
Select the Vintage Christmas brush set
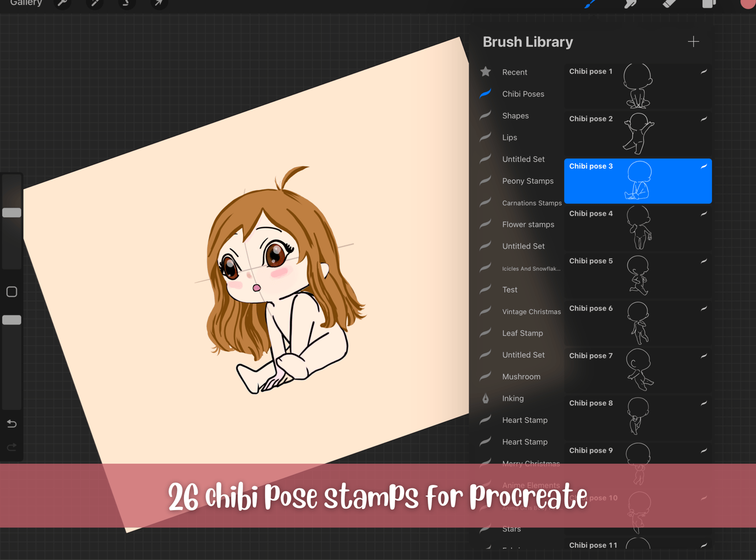pyautogui.click(x=531, y=312)
